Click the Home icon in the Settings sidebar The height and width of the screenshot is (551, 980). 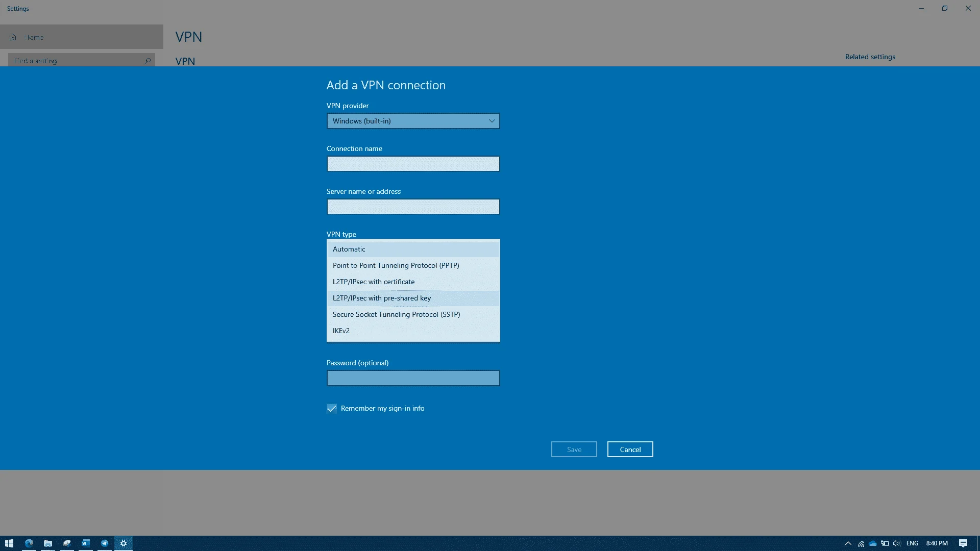tap(13, 37)
